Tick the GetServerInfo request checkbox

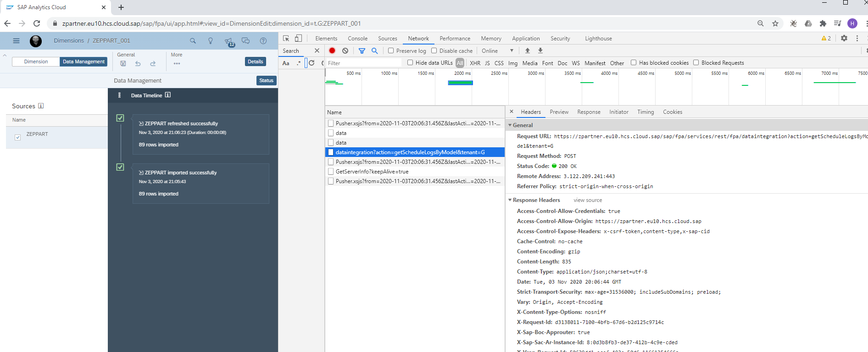[331, 171]
